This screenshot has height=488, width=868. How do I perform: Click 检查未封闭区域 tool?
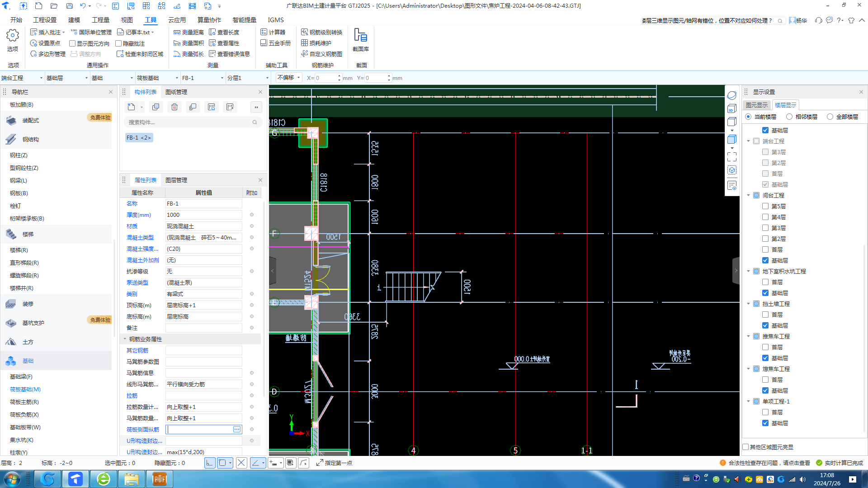coord(140,54)
